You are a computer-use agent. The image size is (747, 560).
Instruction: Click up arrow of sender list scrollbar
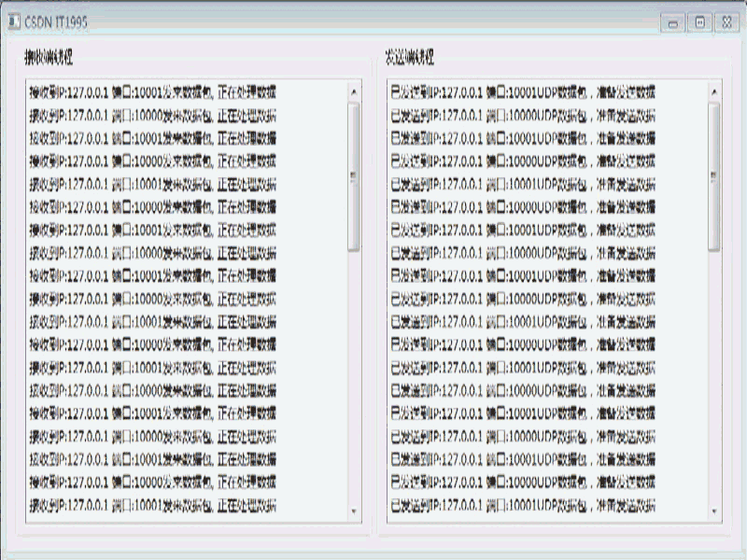point(713,91)
